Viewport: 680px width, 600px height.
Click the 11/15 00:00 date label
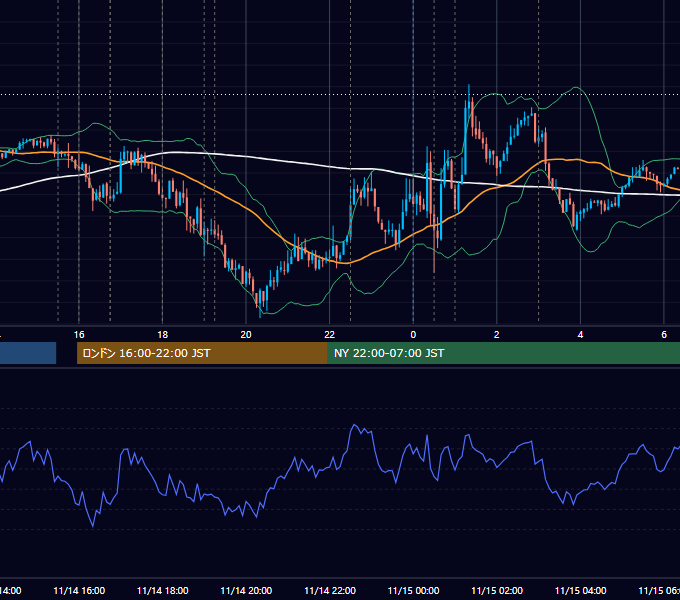tap(413, 591)
